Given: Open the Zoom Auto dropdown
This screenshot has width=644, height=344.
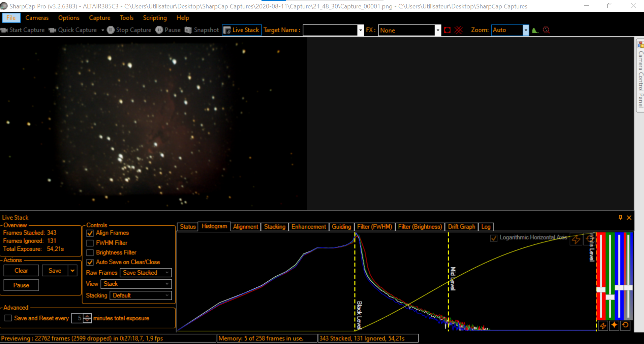Looking at the screenshot, I should [x=525, y=30].
